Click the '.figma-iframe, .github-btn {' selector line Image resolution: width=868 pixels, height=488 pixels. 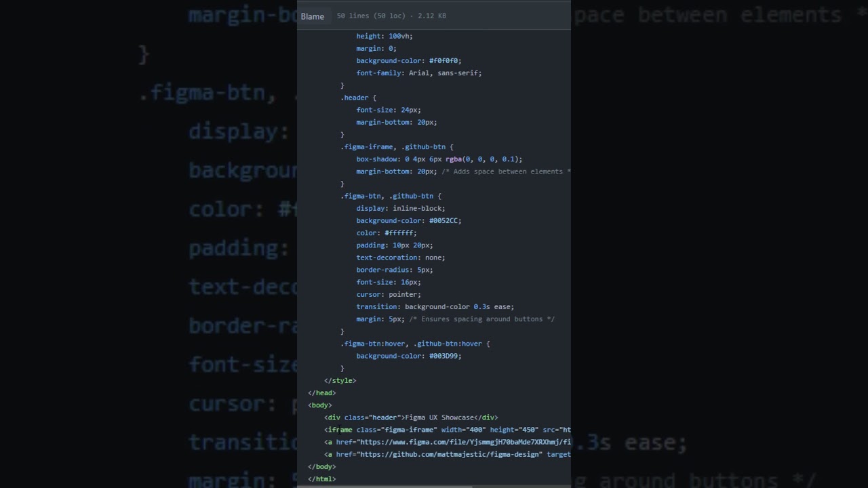[x=397, y=146]
